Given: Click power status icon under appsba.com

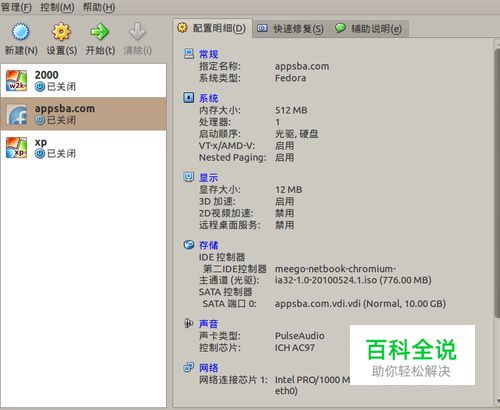Looking at the screenshot, I should [40, 120].
